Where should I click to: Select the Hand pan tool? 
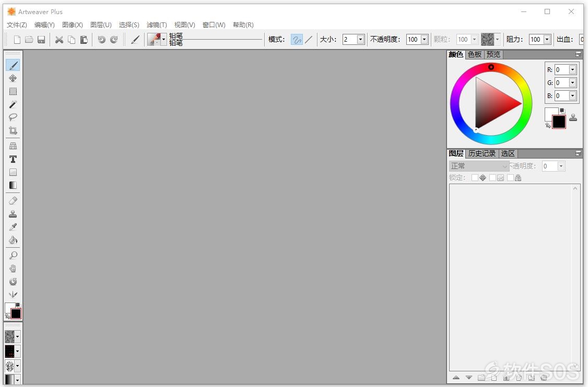13,269
